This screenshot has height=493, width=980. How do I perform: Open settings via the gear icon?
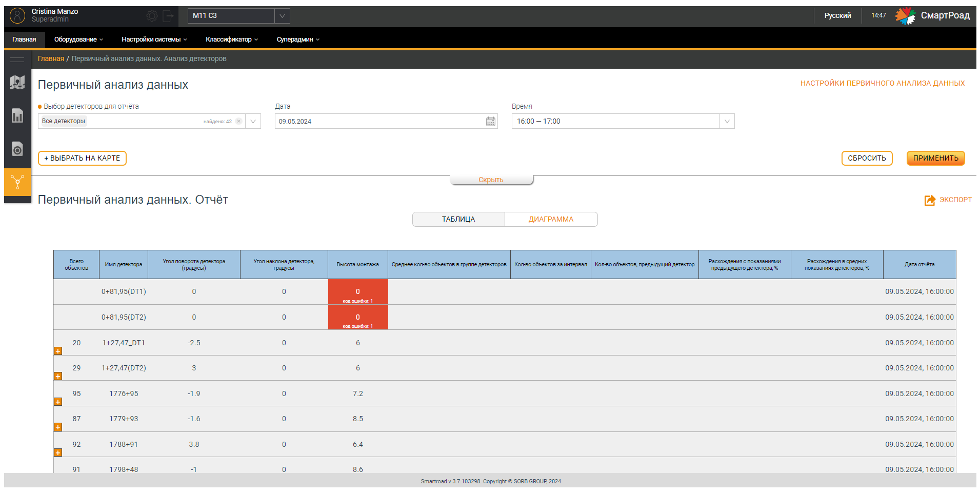[x=152, y=16]
